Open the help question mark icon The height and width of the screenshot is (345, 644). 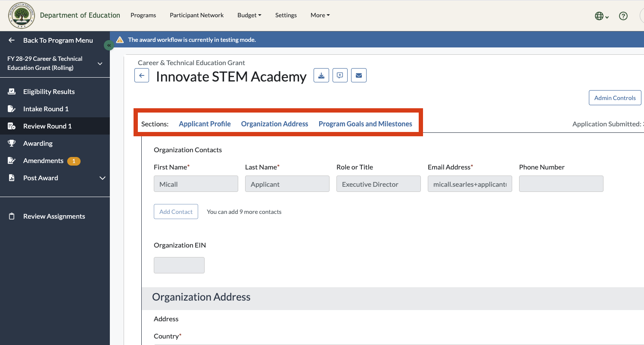coord(623,16)
